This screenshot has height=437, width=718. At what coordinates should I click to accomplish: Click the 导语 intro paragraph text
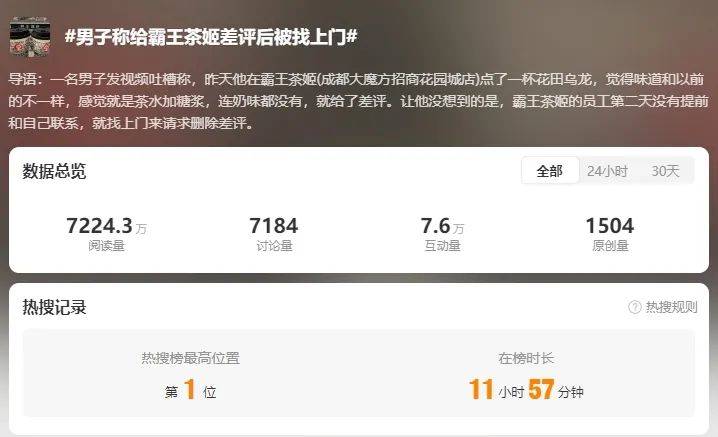pyautogui.click(x=359, y=101)
